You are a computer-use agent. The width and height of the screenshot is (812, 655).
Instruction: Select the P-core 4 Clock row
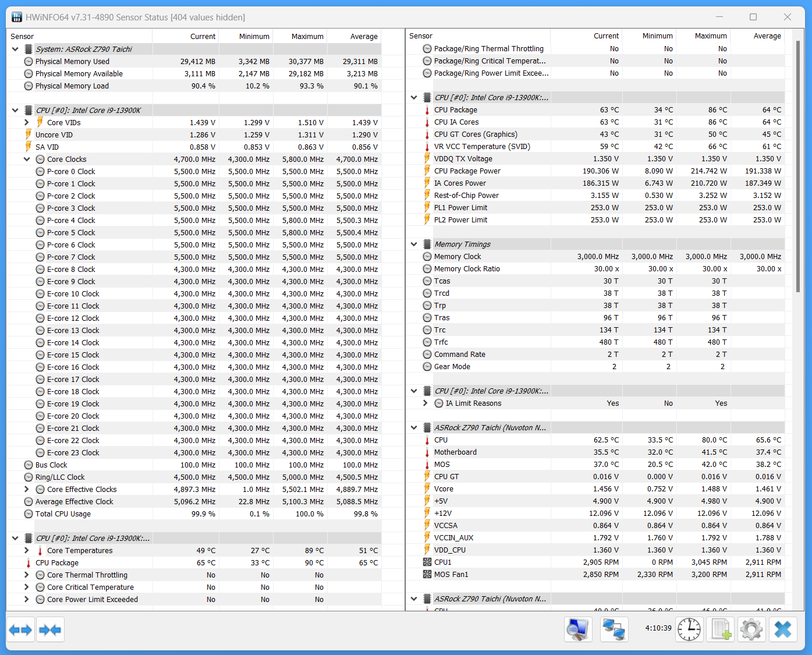[194, 221]
